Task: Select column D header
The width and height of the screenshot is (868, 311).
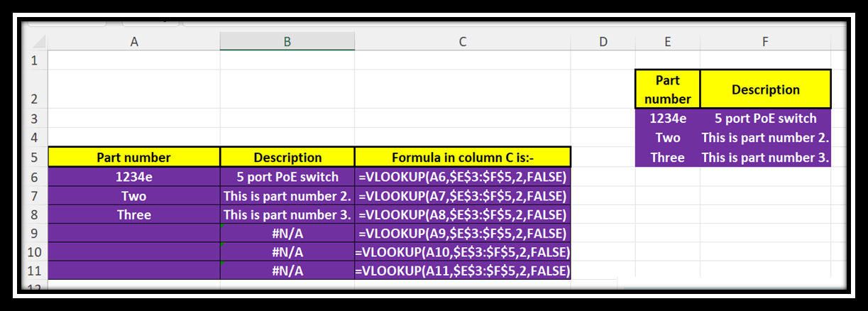Action: 603,42
